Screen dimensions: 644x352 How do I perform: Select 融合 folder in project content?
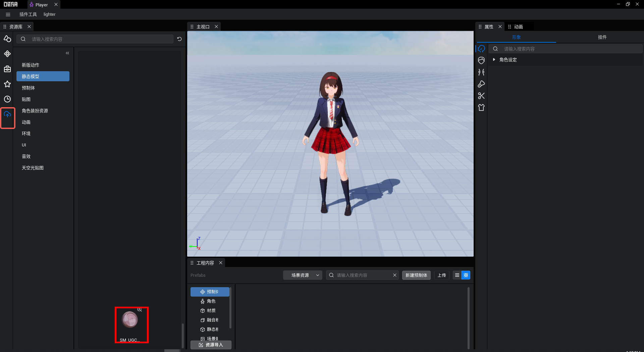pyautogui.click(x=210, y=320)
